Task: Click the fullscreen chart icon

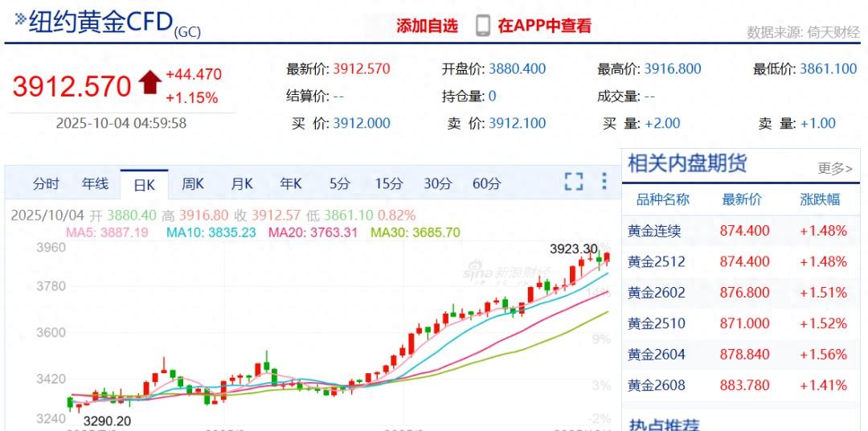Action: [x=573, y=182]
